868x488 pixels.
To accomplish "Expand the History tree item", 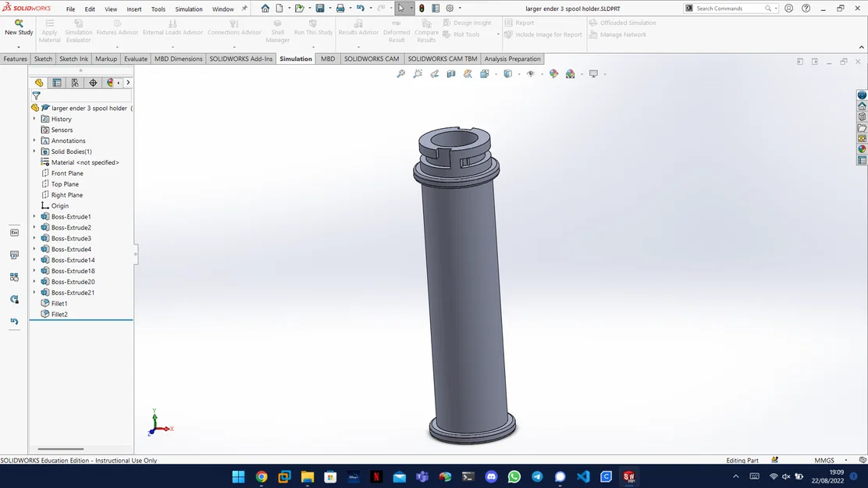I will pyautogui.click(x=34, y=119).
